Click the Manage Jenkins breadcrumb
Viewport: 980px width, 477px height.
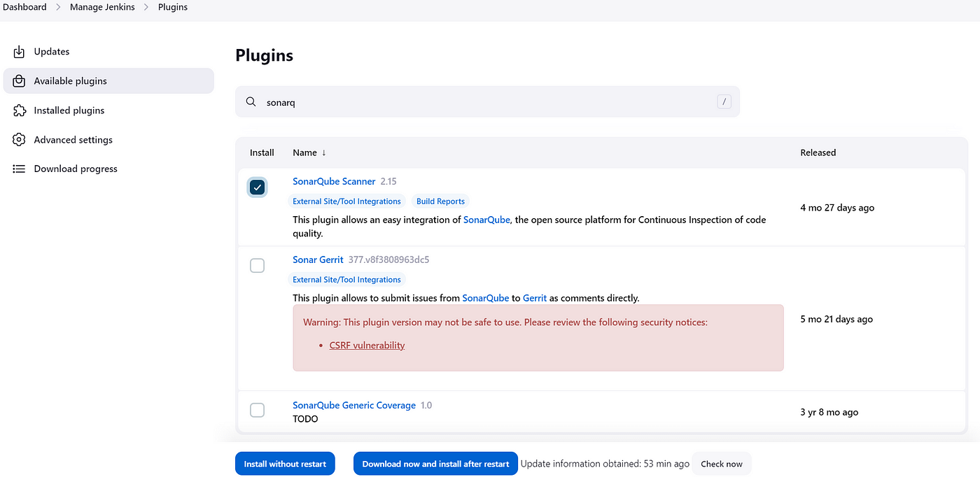pos(102,7)
